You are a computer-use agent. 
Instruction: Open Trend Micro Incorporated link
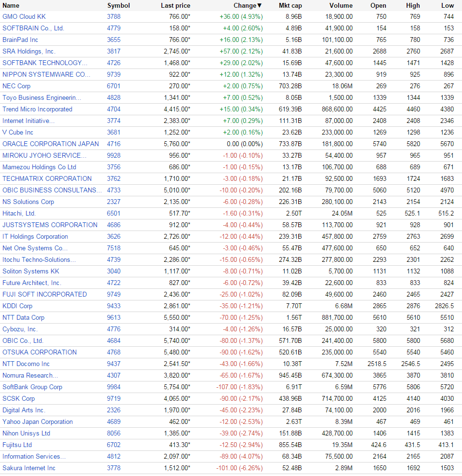(x=37, y=109)
